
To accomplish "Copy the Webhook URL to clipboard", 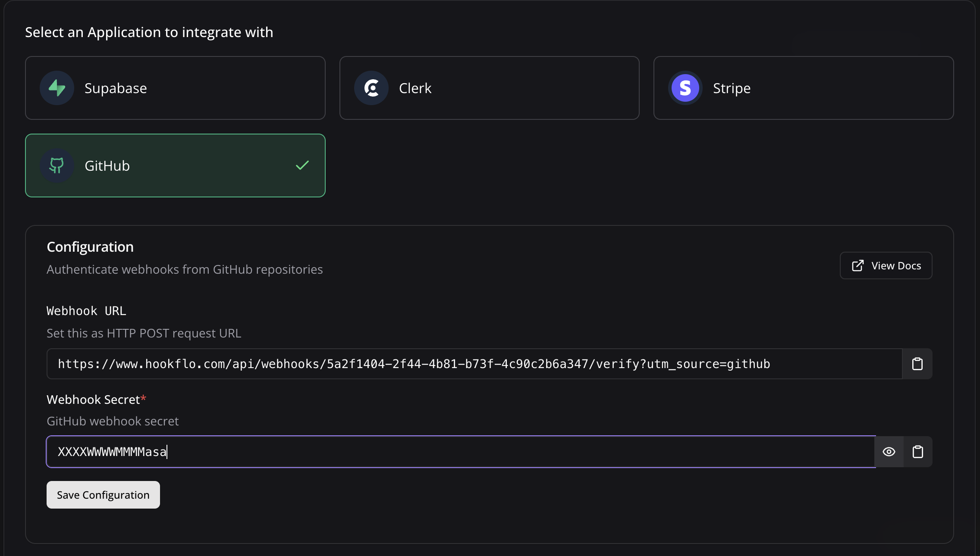I will [917, 364].
